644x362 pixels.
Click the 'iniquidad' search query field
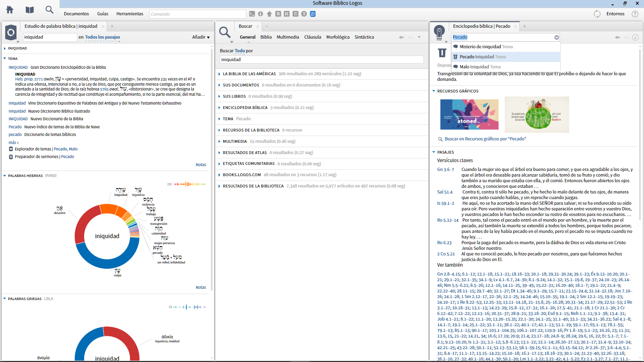[x=322, y=60]
